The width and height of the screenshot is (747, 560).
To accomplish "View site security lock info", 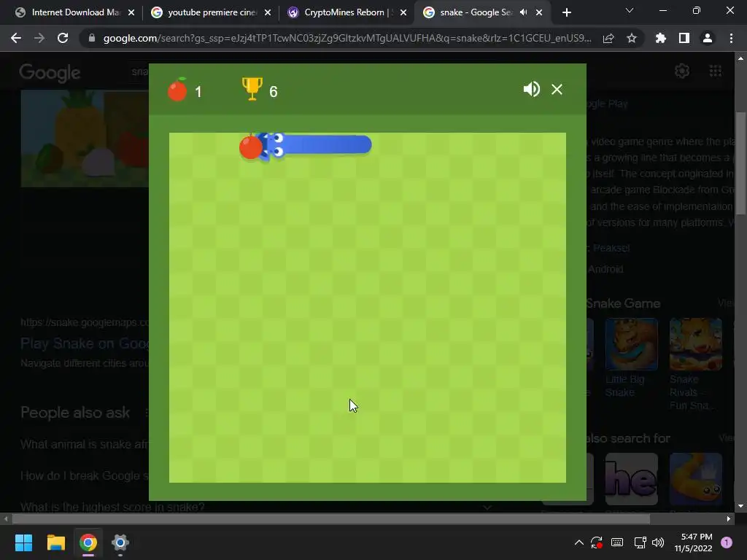I will point(92,38).
